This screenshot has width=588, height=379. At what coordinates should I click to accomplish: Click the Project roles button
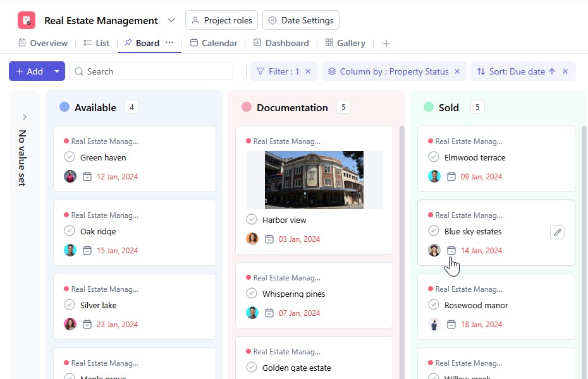[x=221, y=20]
